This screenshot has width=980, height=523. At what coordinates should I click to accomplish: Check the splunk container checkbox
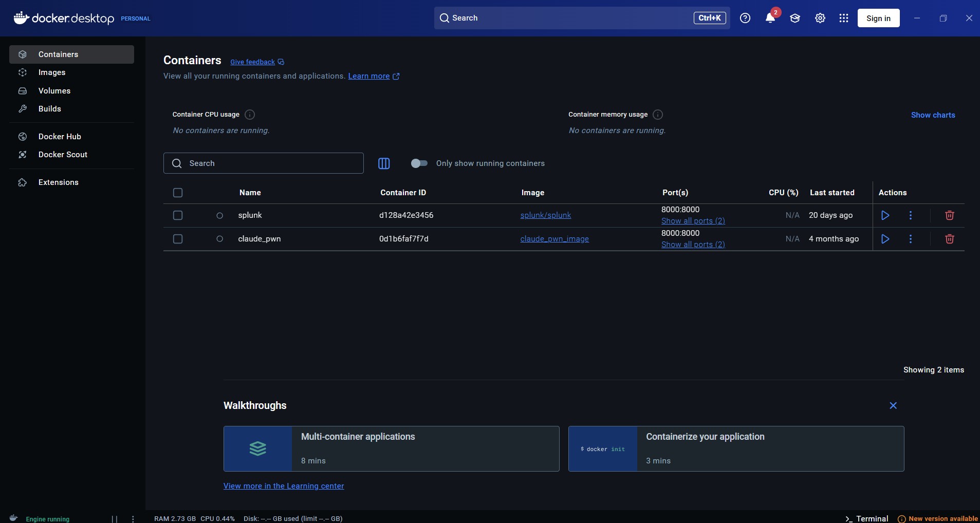pyautogui.click(x=178, y=215)
